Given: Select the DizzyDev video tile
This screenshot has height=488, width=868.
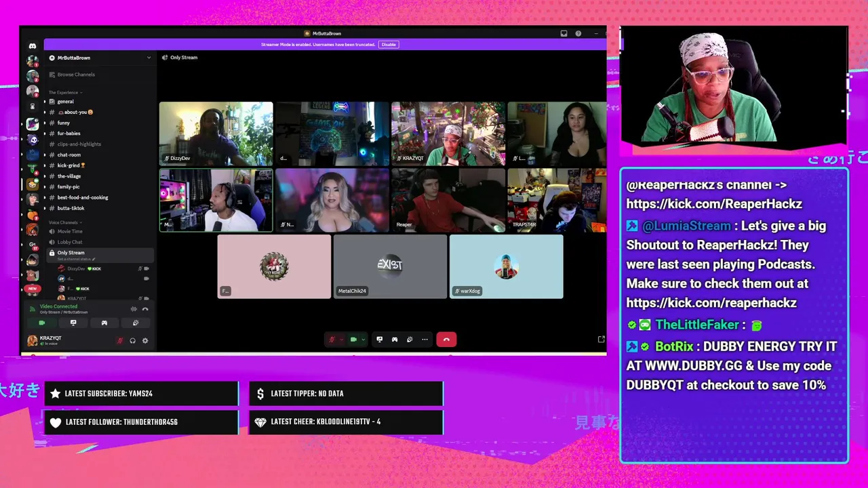Looking at the screenshot, I should [216, 134].
